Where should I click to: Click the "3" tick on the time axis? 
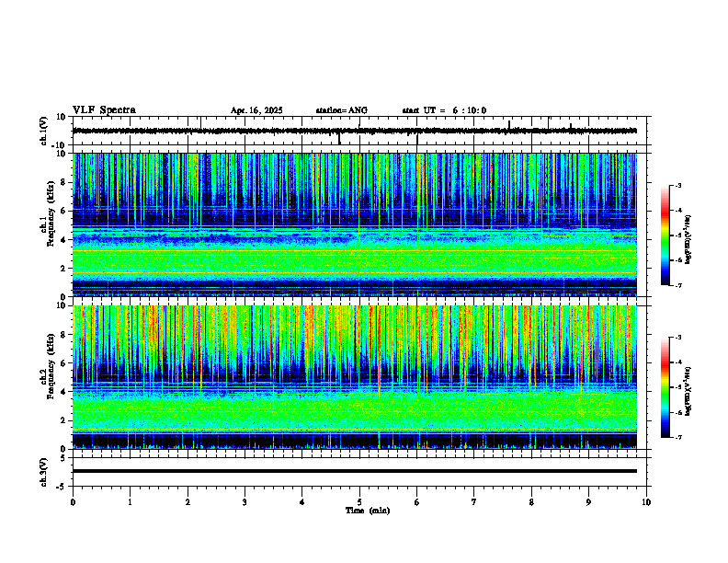point(245,502)
